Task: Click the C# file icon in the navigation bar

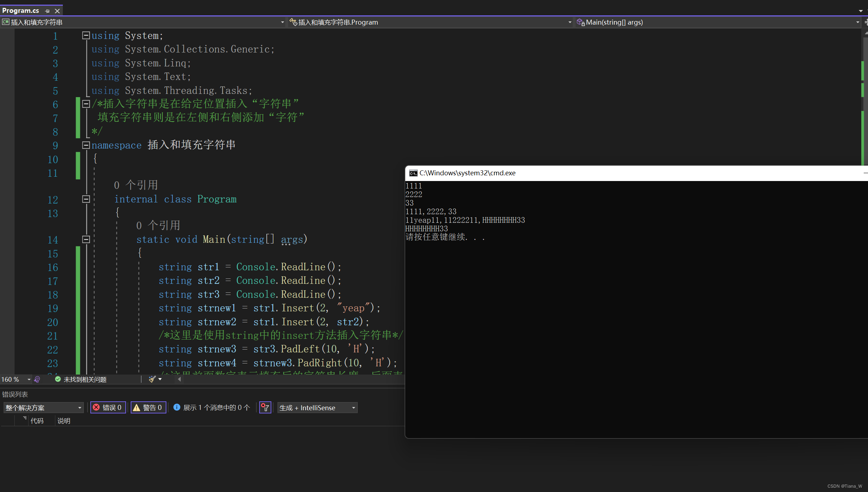Action: pos(5,22)
